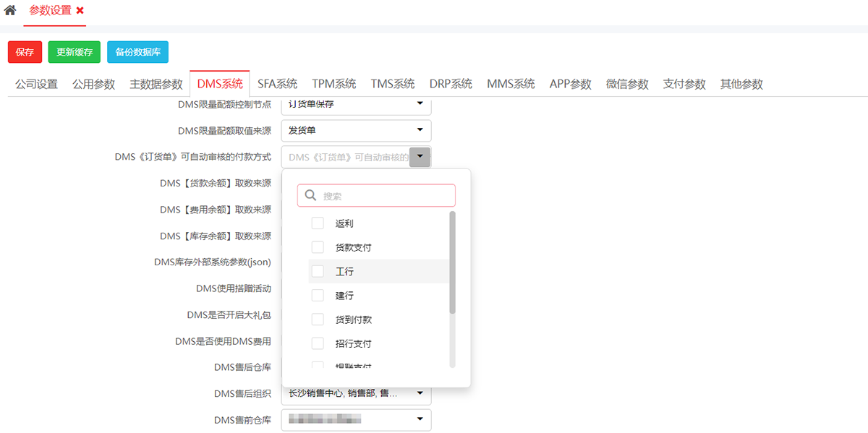Switch to the SFA系统 tab
This screenshot has height=433, width=868.
[277, 84]
